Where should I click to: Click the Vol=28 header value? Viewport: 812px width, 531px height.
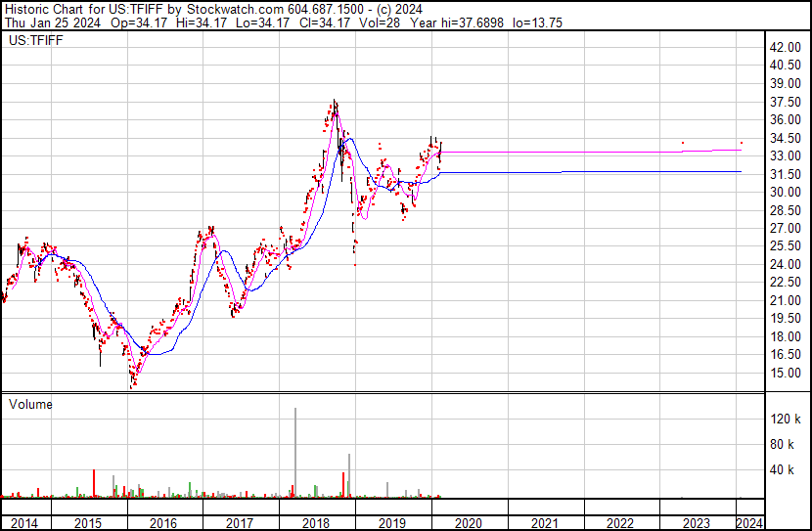(x=380, y=22)
